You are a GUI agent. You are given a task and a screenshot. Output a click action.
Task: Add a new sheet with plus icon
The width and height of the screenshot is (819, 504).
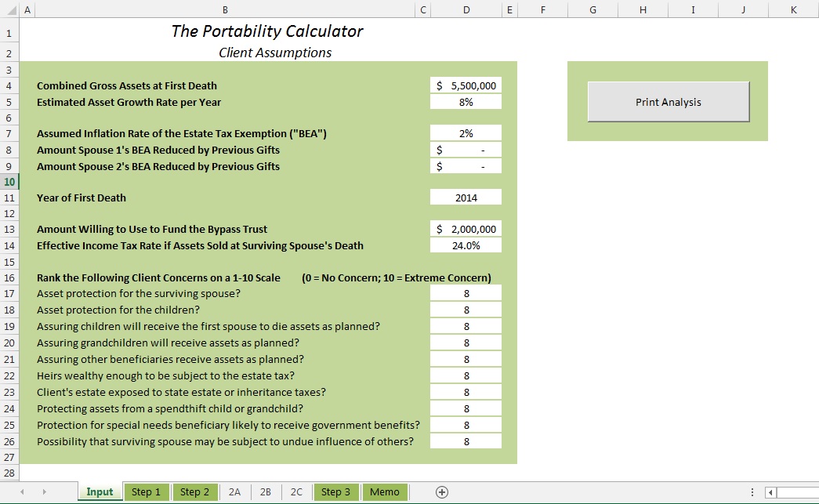coord(442,491)
